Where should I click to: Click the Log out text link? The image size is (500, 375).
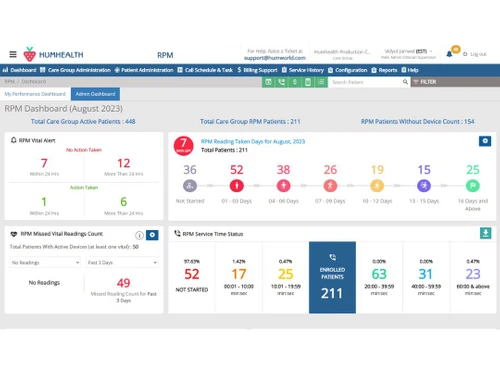(478, 54)
